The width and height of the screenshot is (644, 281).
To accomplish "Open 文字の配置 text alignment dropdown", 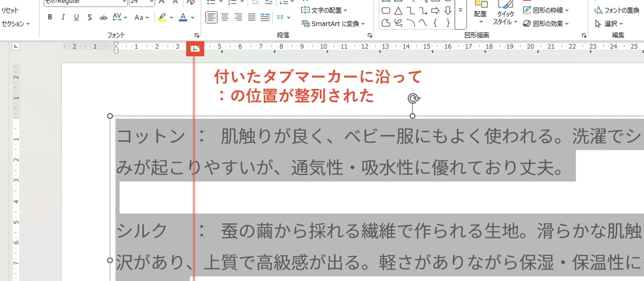I will [324, 10].
